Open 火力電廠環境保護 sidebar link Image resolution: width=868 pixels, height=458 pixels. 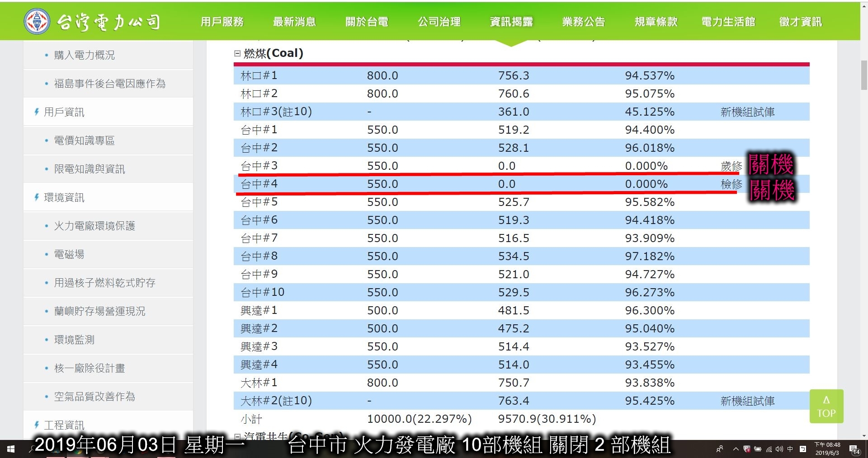(94, 226)
